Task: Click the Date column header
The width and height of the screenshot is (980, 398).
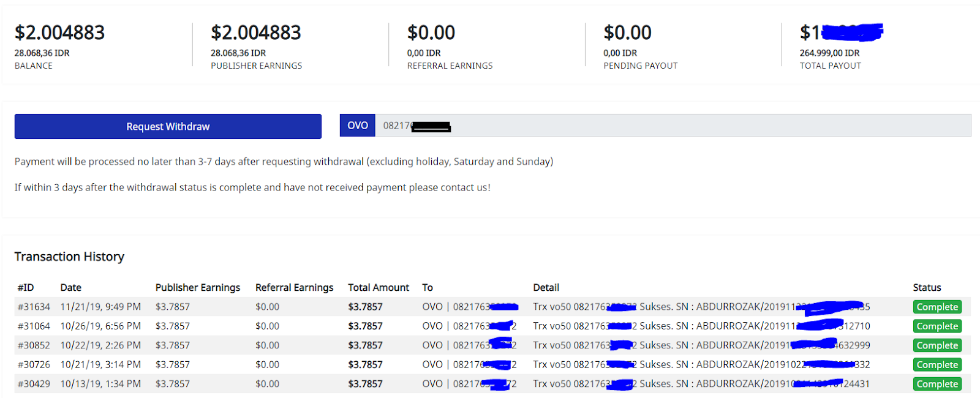Action: click(x=71, y=287)
